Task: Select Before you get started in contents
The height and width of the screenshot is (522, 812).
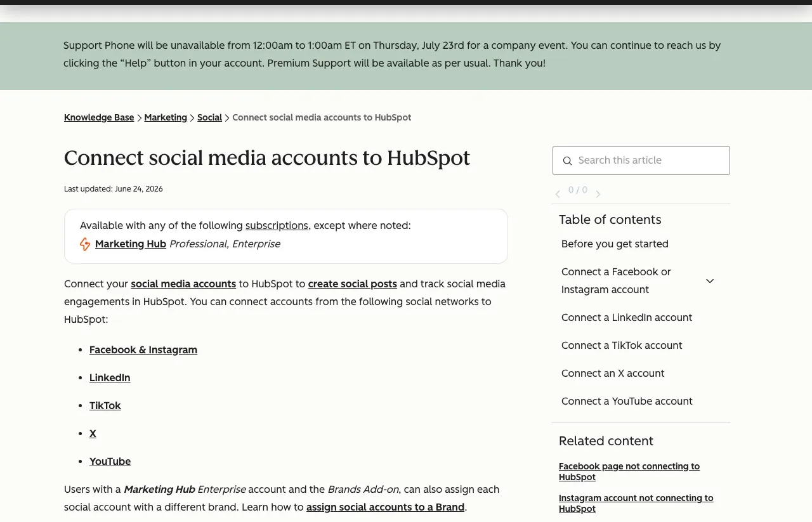Action: 615,244
